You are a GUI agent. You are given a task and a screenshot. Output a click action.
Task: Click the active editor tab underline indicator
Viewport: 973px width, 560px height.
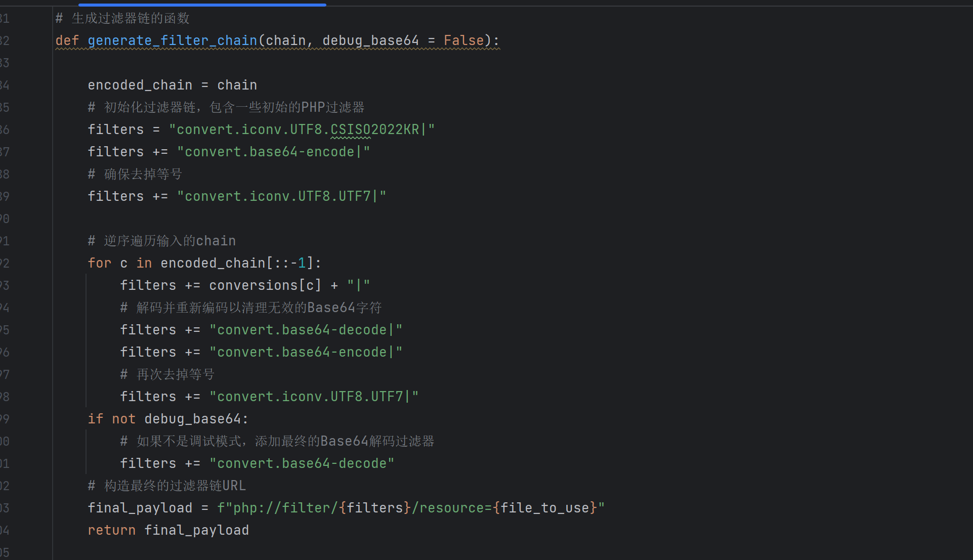(202, 5)
